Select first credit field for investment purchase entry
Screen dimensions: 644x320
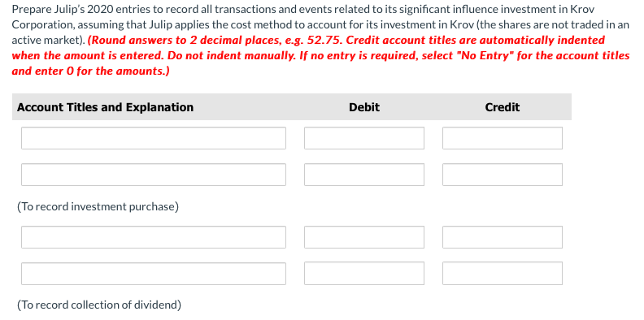(503, 138)
